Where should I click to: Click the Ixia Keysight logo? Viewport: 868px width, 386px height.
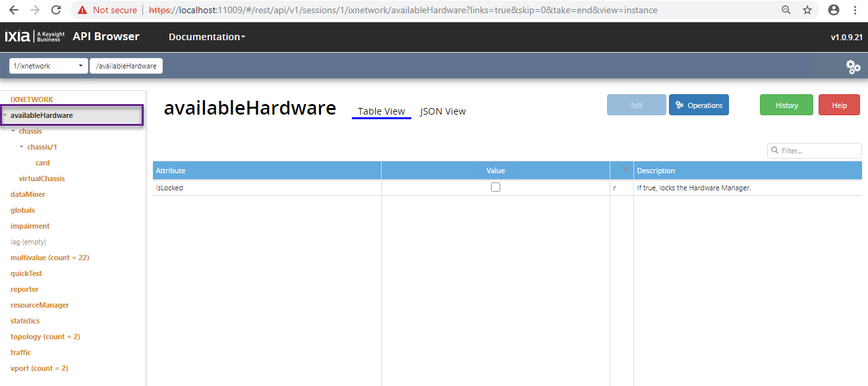(34, 37)
